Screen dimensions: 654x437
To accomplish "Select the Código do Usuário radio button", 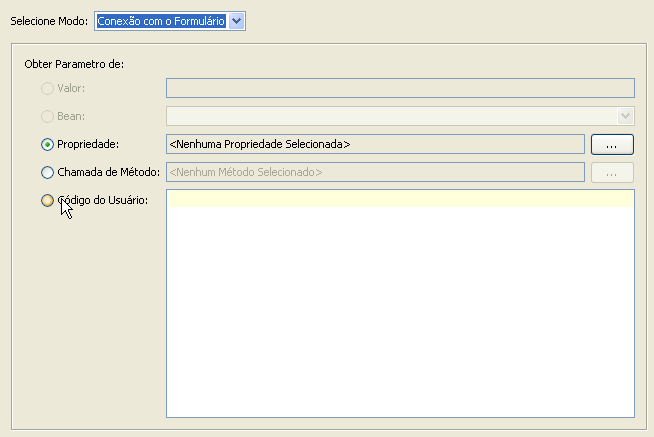I will [x=47, y=200].
